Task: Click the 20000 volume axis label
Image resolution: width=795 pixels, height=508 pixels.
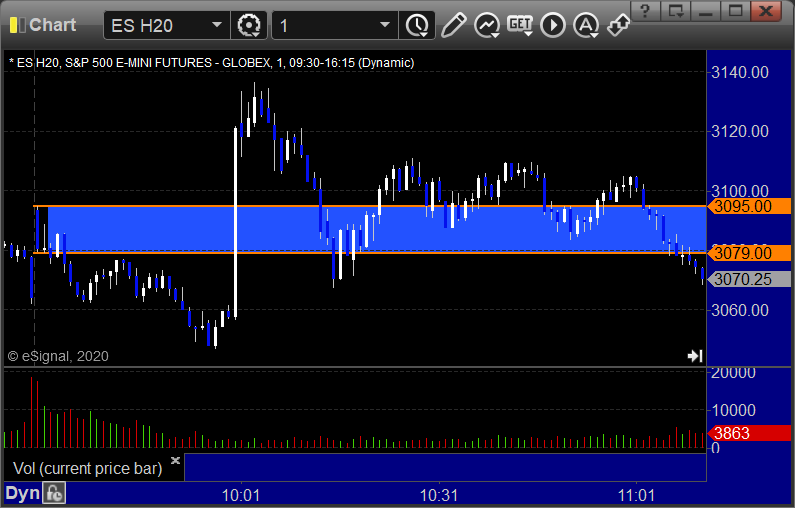Action: [x=733, y=373]
